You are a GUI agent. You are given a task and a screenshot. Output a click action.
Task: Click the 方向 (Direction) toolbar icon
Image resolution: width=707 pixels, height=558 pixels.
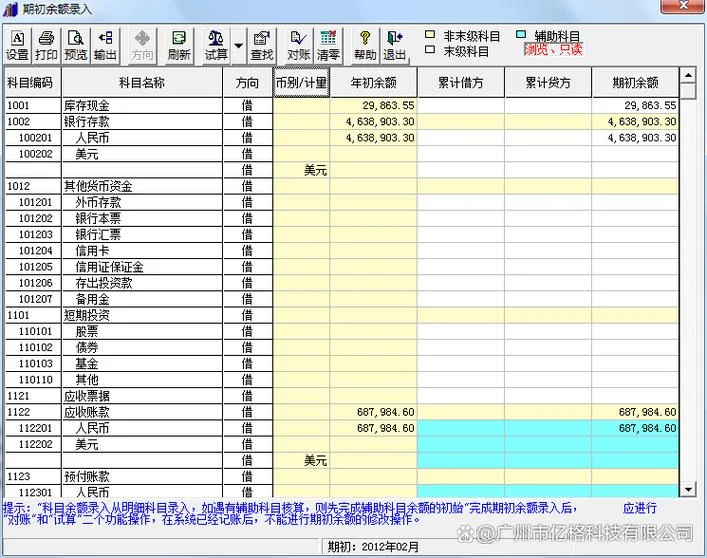(x=142, y=46)
